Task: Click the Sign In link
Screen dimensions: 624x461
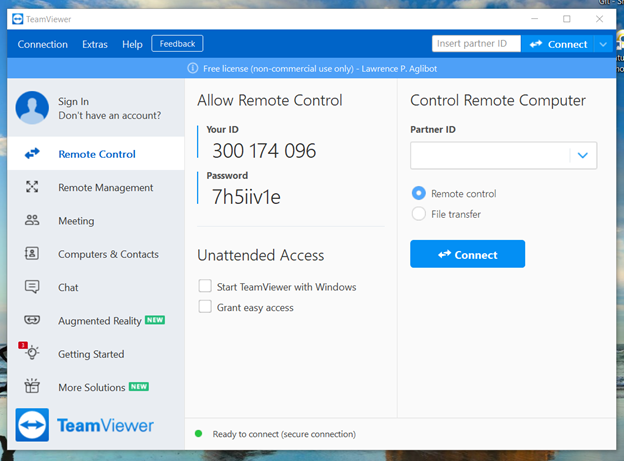Action: pos(73,102)
